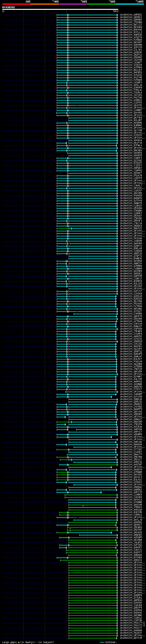Click UniRef100_B6SGR7 entry
Image resolution: width=146 pixels, height=644 pixels.
click(x=131, y=42)
